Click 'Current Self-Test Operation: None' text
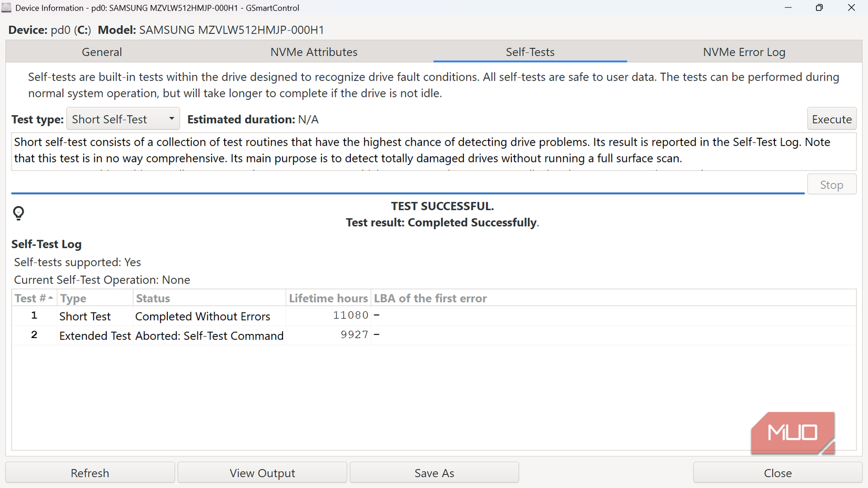This screenshot has width=868, height=488. pos(102,280)
